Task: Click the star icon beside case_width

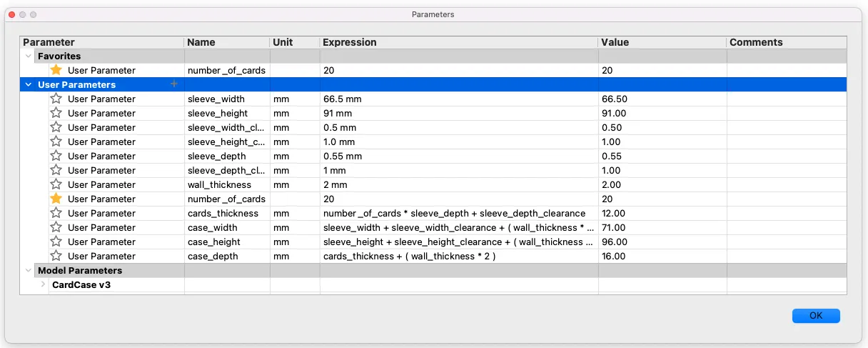Action: point(56,227)
